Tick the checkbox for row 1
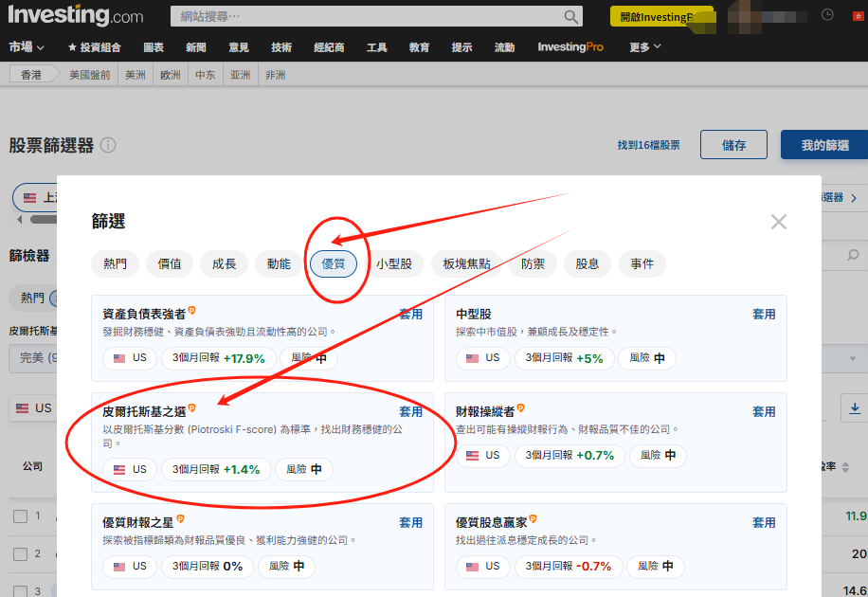The image size is (868, 597). coord(21,516)
